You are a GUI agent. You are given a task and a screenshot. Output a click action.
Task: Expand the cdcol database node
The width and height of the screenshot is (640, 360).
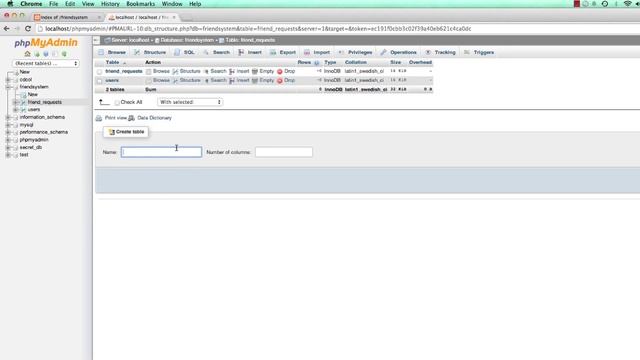(x=8, y=80)
